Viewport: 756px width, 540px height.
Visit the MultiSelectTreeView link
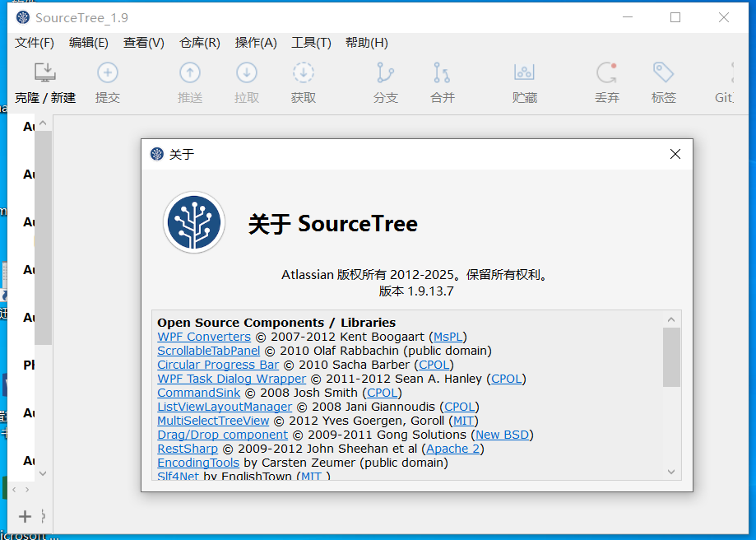[213, 421]
